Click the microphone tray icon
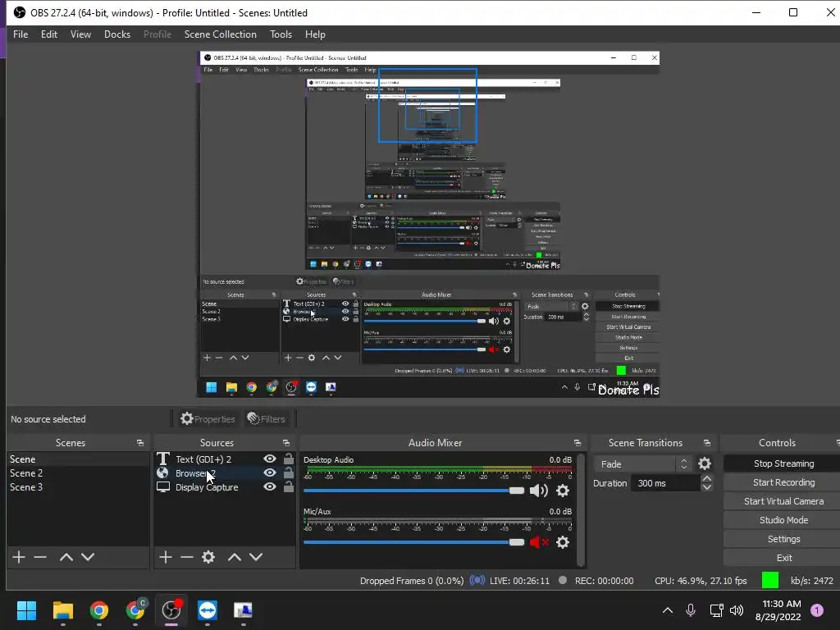The height and width of the screenshot is (630, 840). [x=691, y=609]
